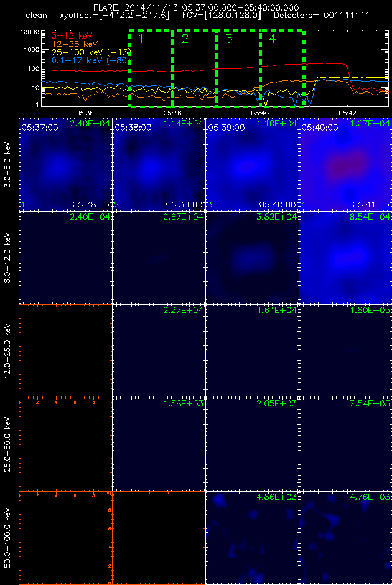392x585 pixels.
Task: Click the yellow 25-100 keV (-13) legend entry
Action: point(91,52)
